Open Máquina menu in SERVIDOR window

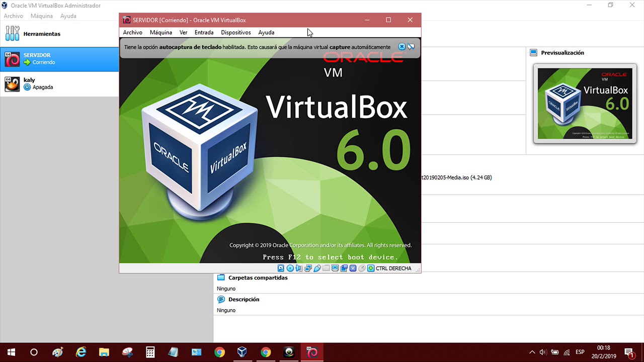[x=161, y=32]
